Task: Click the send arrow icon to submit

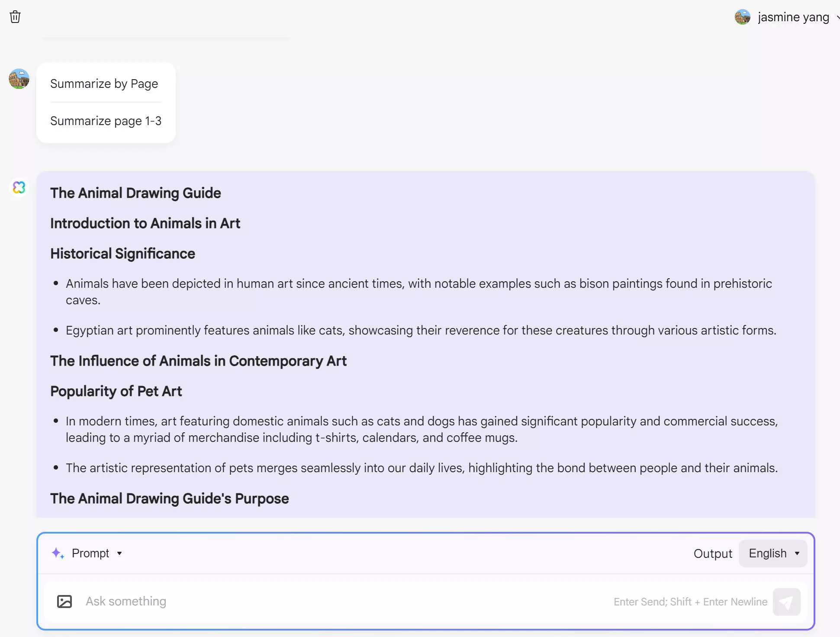Action: (787, 602)
